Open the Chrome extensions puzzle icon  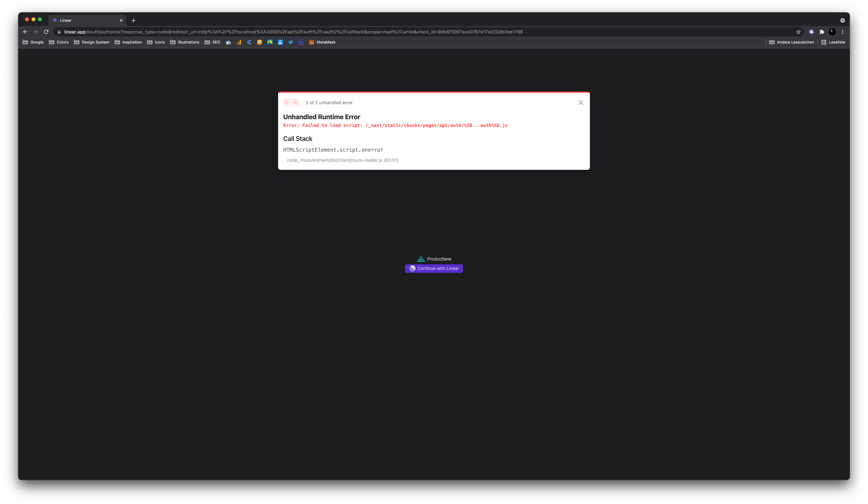coord(822,32)
